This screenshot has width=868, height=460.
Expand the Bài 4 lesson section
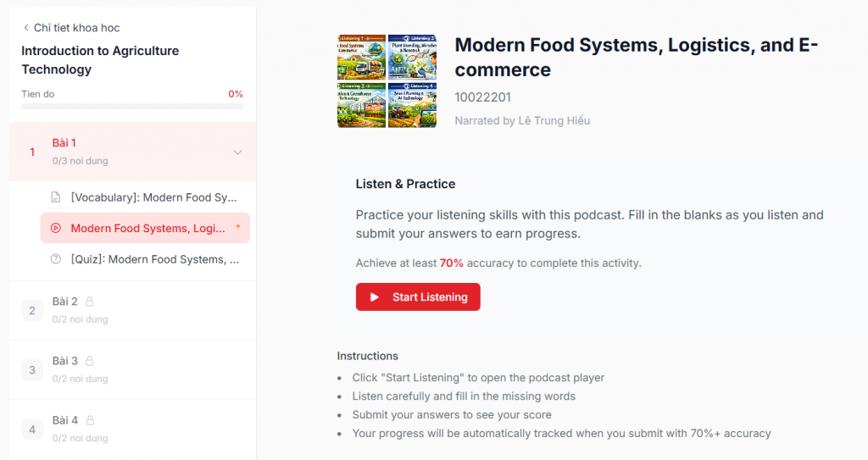tap(132, 429)
